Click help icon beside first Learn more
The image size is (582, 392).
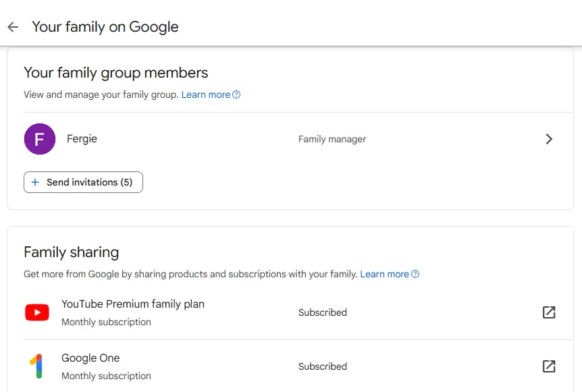236,94
